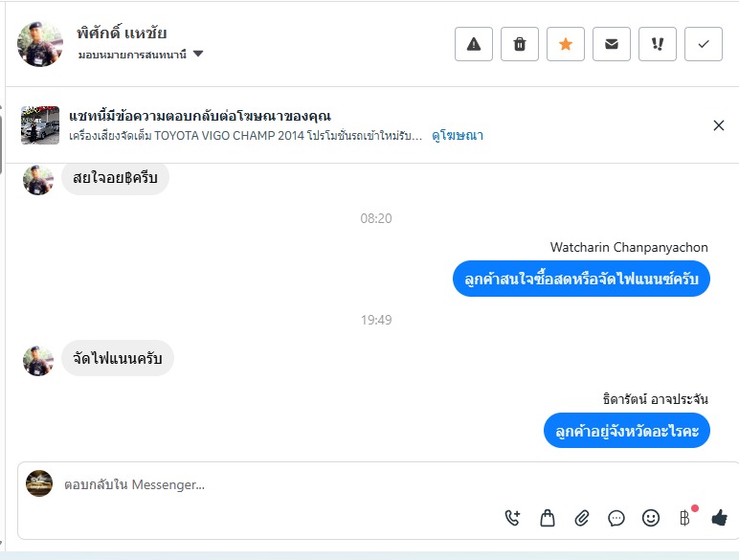739x560 pixels.
Task: Send a thumbs-up like
Action: (719, 518)
